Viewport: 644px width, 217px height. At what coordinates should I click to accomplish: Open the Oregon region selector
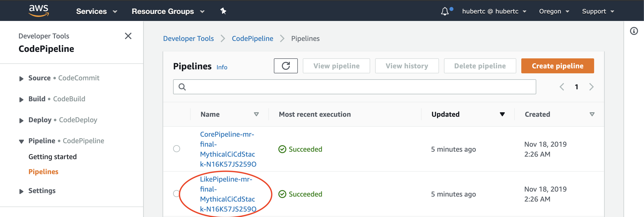point(554,11)
